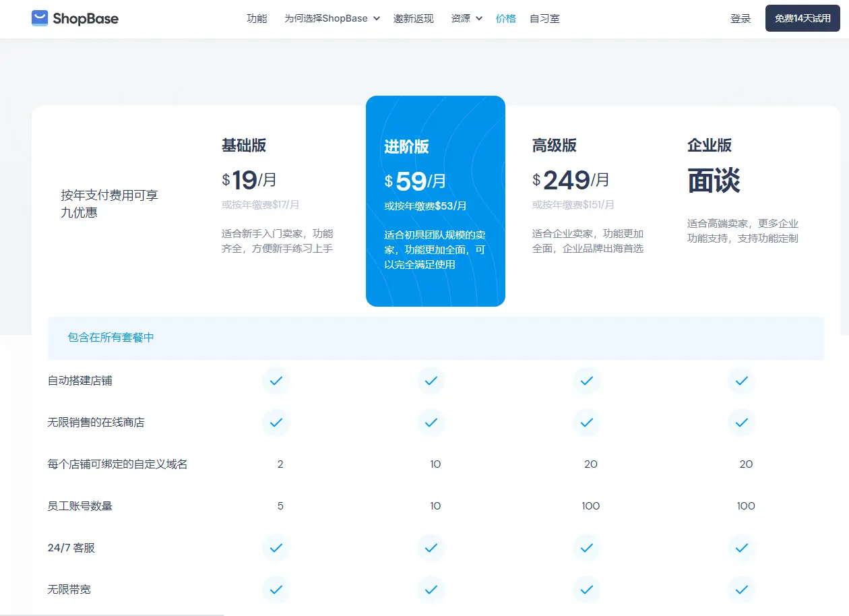Go to the 邀新返现 page
This screenshot has height=616, width=849.
(413, 18)
